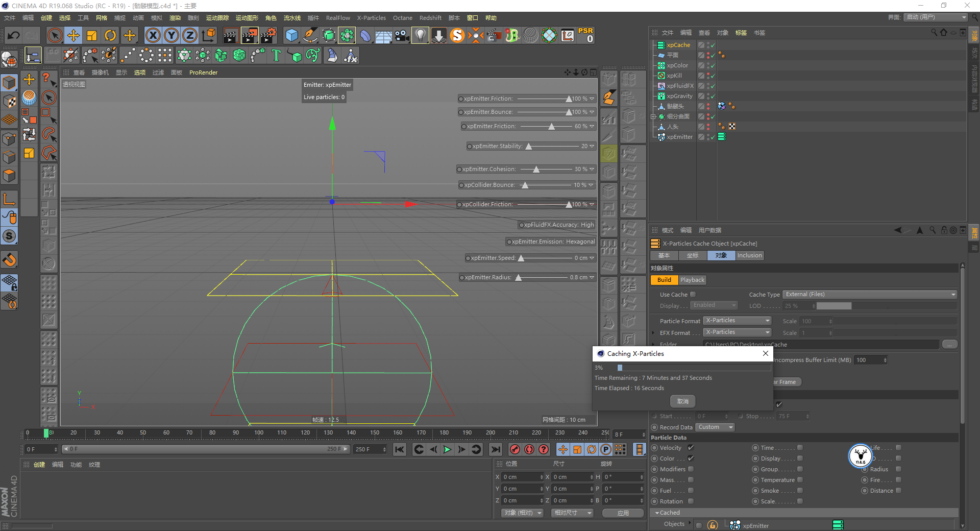Click the cube primitive object icon

291,35
